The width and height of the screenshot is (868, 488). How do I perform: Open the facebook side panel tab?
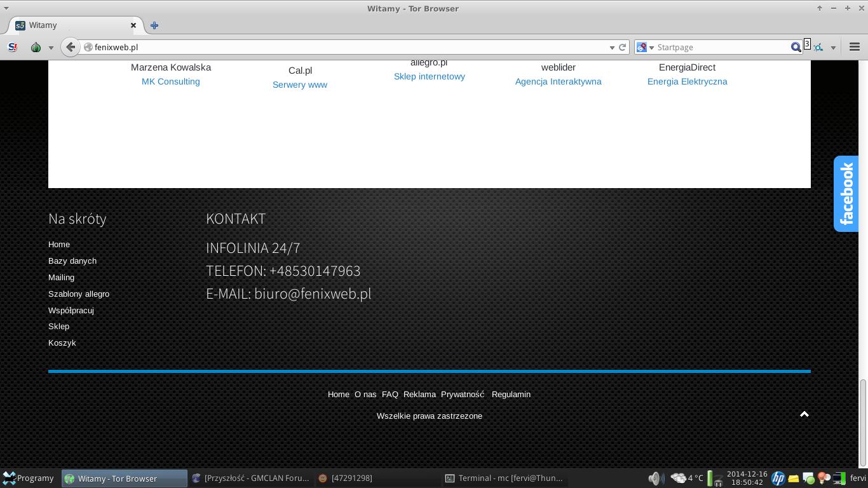846,194
